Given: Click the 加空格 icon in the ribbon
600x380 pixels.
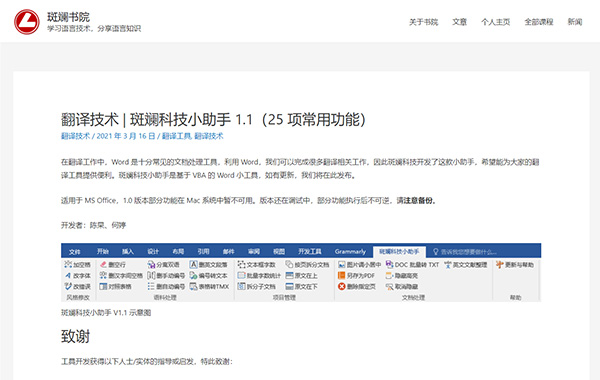Looking at the screenshot, I should pyautogui.click(x=78, y=264).
